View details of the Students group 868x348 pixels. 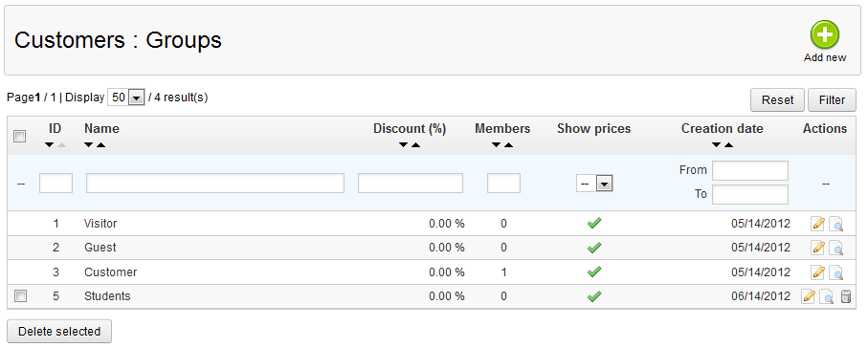pyautogui.click(x=827, y=296)
